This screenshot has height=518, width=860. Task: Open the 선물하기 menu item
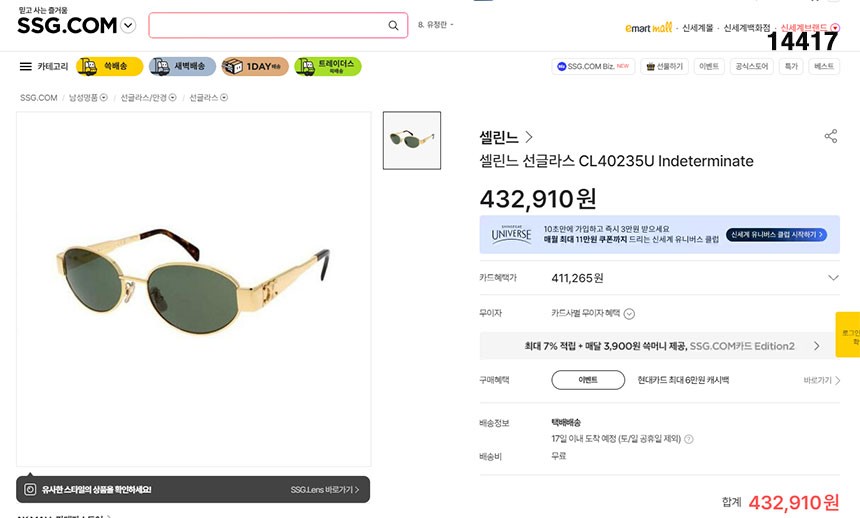click(665, 67)
